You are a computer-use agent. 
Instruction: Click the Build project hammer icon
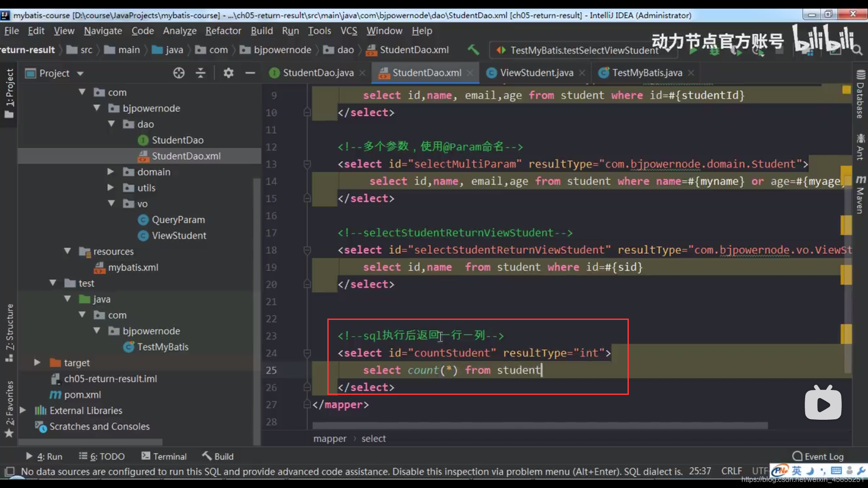(x=473, y=49)
